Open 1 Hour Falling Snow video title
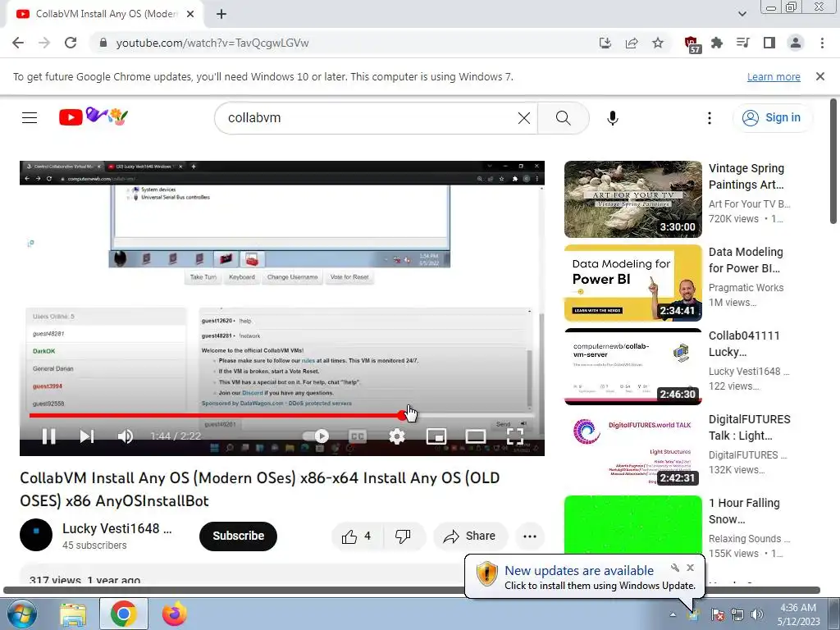Screen dimensions: 840x630 point(744,510)
